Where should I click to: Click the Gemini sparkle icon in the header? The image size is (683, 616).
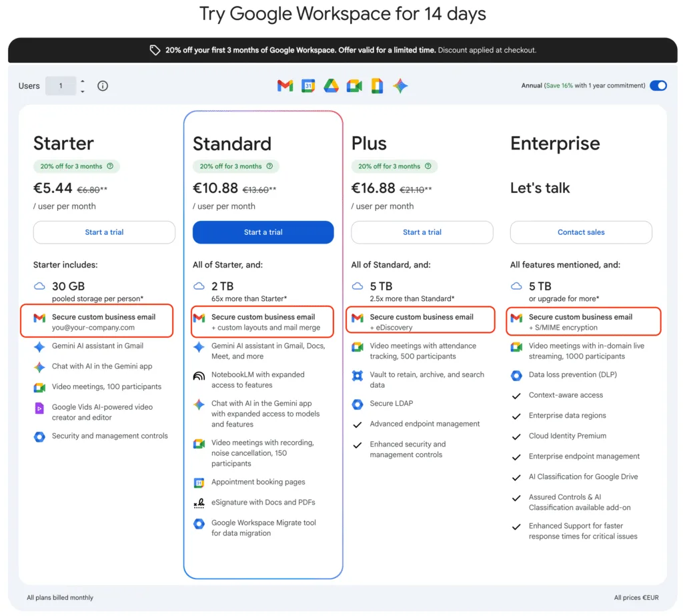[x=400, y=85]
